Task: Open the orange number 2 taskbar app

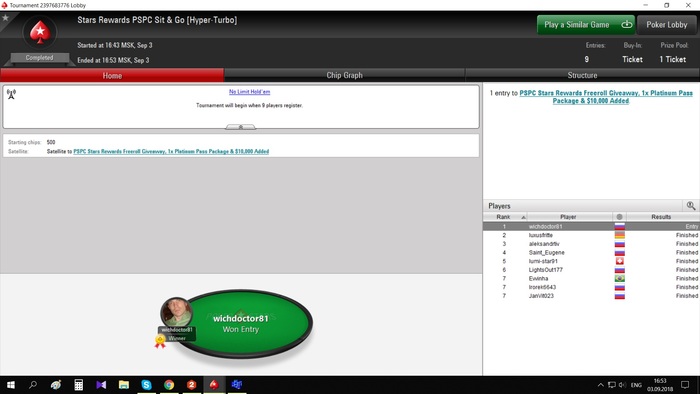Action: (x=192, y=385)
